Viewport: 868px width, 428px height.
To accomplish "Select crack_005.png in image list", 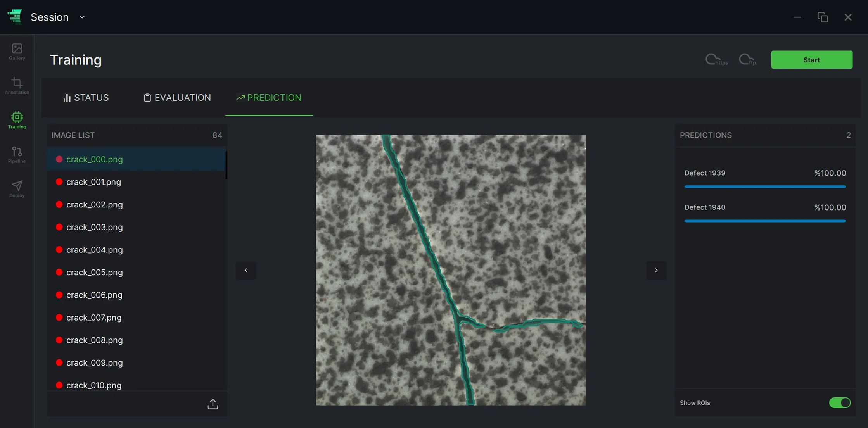I will coord(136,272).
